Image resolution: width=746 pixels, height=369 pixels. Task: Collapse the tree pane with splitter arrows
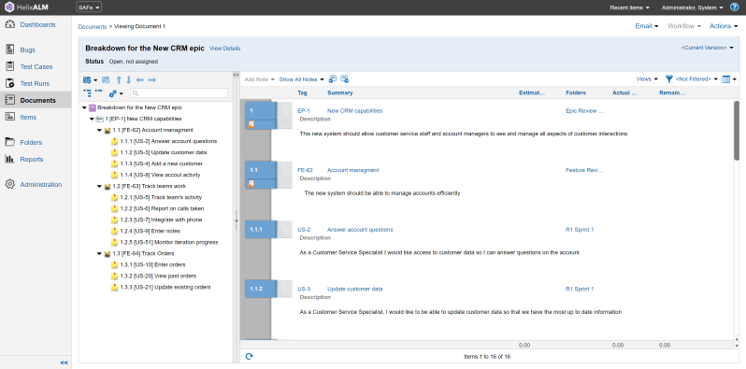(x=236, y=75)
